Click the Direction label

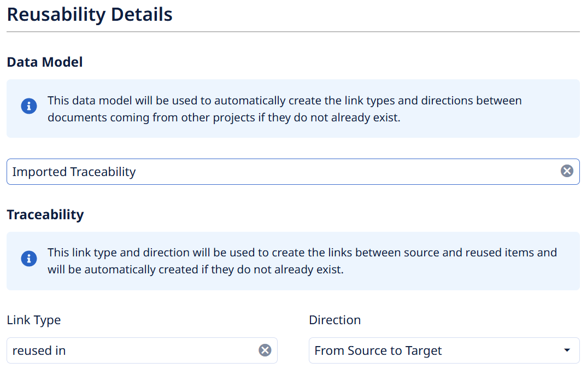(334, 320)
